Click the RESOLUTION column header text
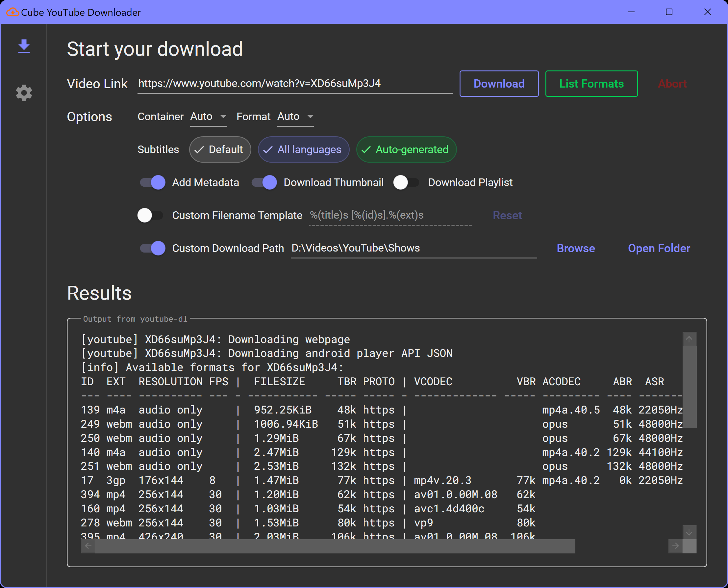728x588 pixels. pos(171,382)
